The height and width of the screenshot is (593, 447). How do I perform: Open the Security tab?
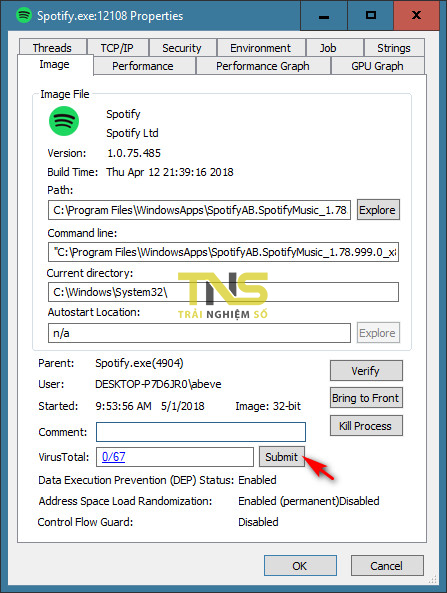click(182, 48)
